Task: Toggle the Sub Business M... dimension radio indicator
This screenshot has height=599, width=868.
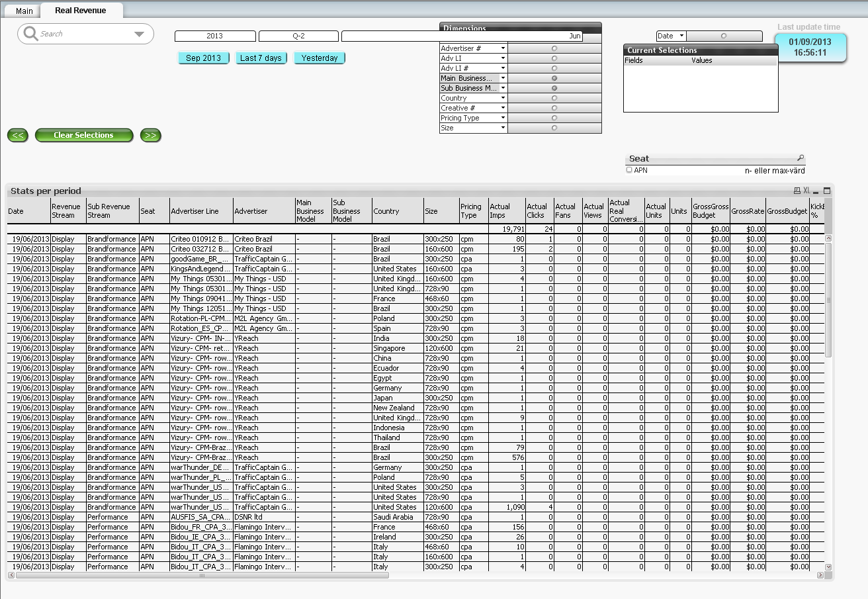Action: click(x=554, y=88)
